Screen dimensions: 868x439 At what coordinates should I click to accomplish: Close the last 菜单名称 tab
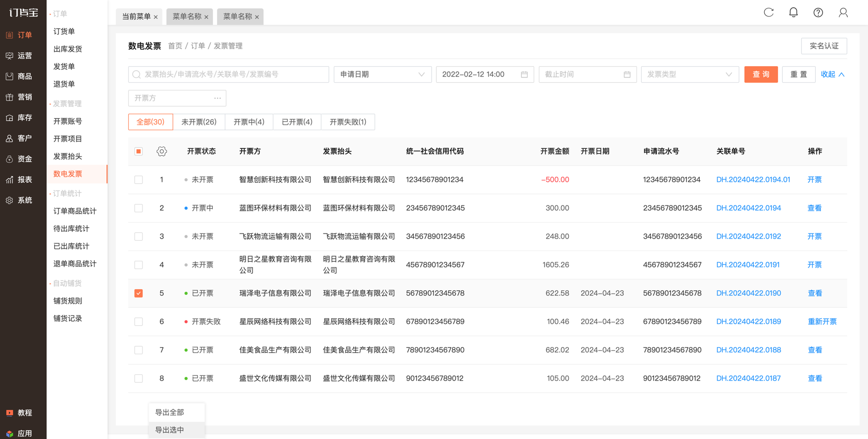tap(257, 17)
